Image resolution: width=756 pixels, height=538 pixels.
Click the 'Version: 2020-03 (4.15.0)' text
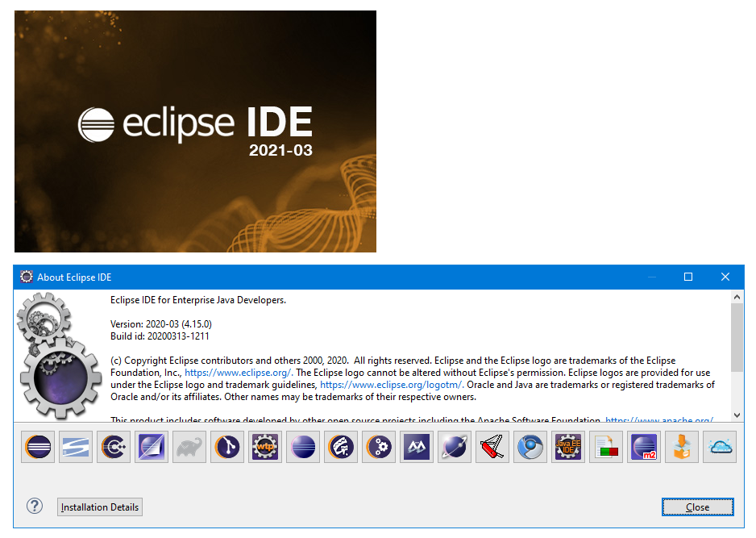click(x=161, y=324)
